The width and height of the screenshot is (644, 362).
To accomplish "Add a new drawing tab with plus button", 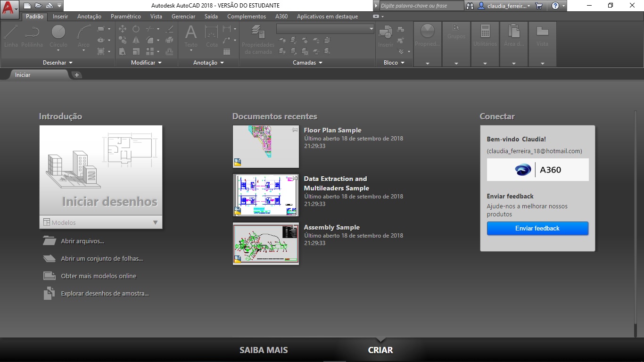I will [x=77, y=75].
